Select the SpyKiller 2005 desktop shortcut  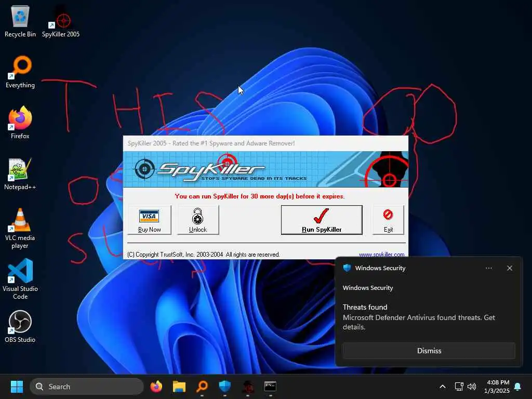(x=61, y=21)
